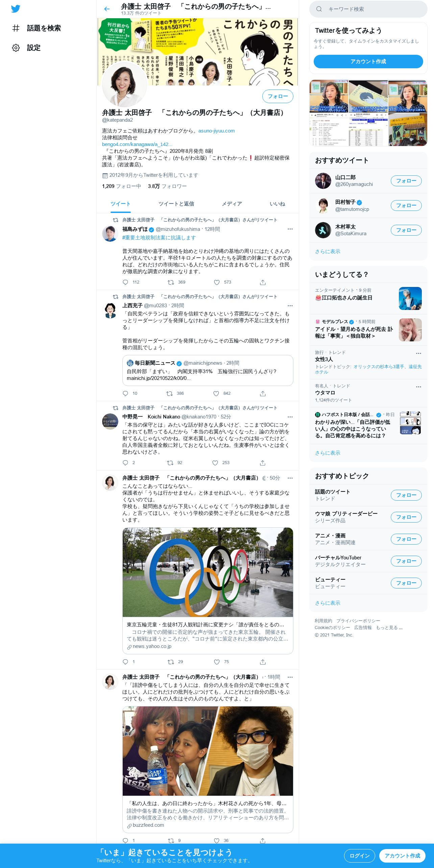View the 1,209 フォロー中 list
434x868 pixels.
pos(121,186)
